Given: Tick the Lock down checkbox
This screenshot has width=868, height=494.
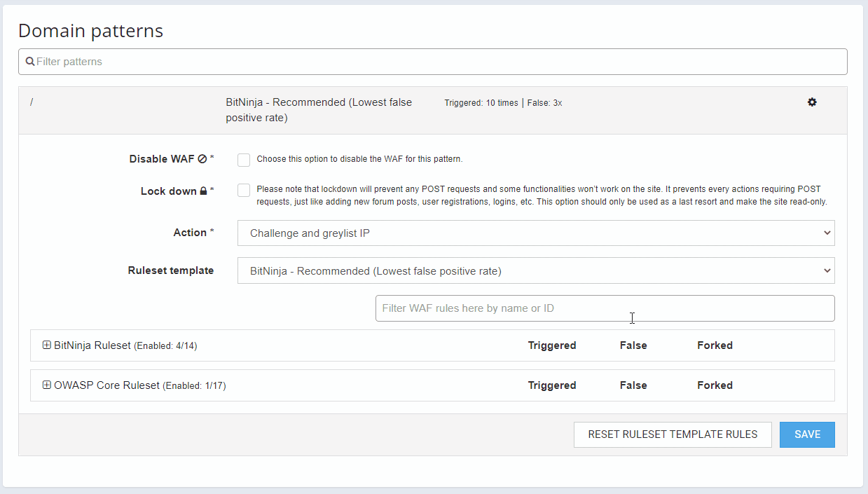Looking at the screenshot, I should 244,191.
